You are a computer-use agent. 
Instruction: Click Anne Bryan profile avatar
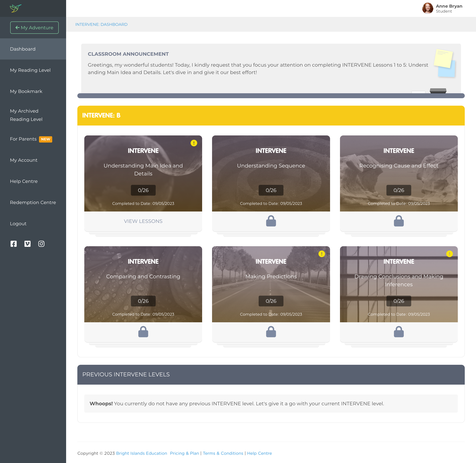pos(428,8)
